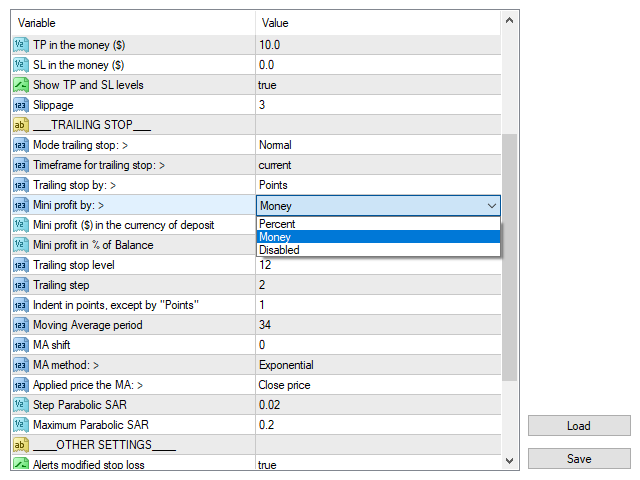Click the Maximum Parabolic SAR row icon
This screenshot has height=480, width=640.
pyautogui.click(x=21, y=425)
